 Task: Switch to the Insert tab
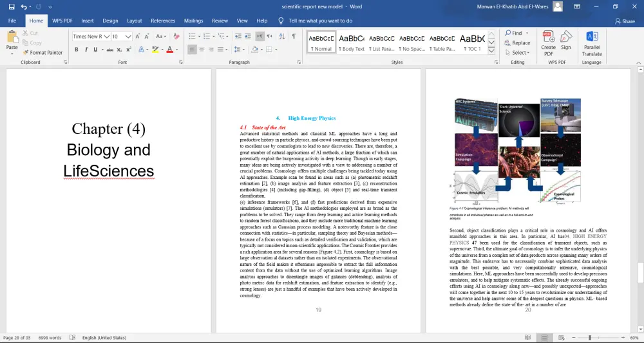(x=88, y=21)
